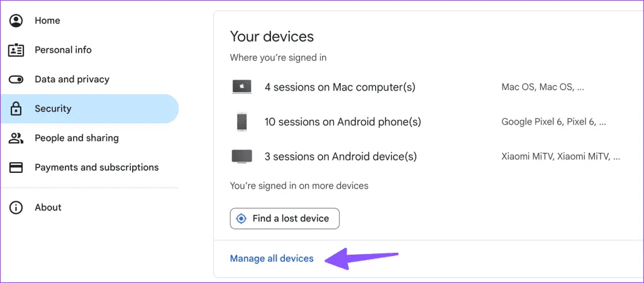Viewport: 644px width, 283px height.
Task: Open Payments and subscriptions
Action: click(96, 168)
